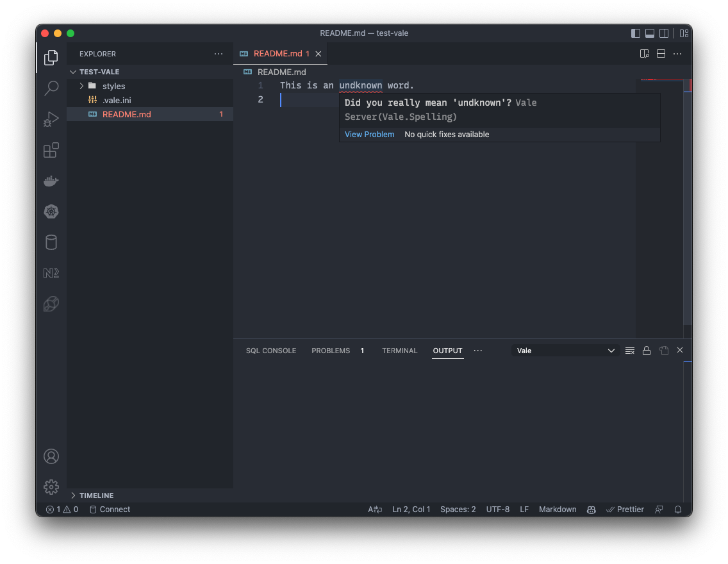
Task: Open the Docker view
Action: click(x=51, y=181)
